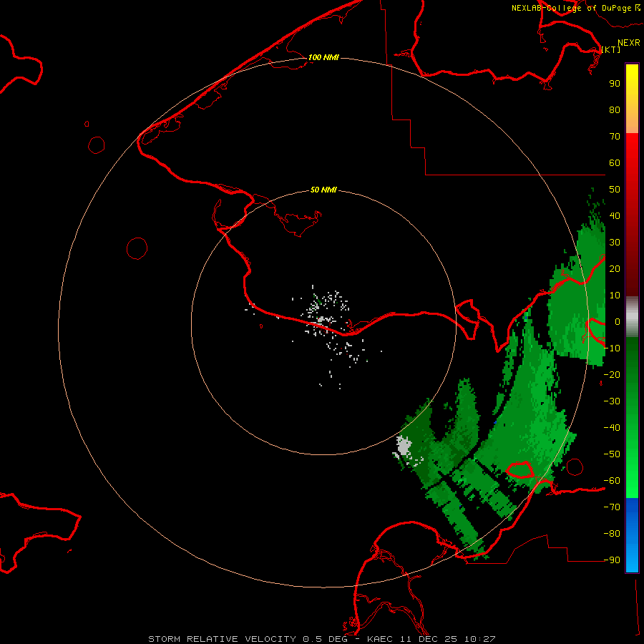The width and height of the screenshot is (644, 644).
Task: Click the 20 value on the velocity scale
Action: click(x=615, y=268)
